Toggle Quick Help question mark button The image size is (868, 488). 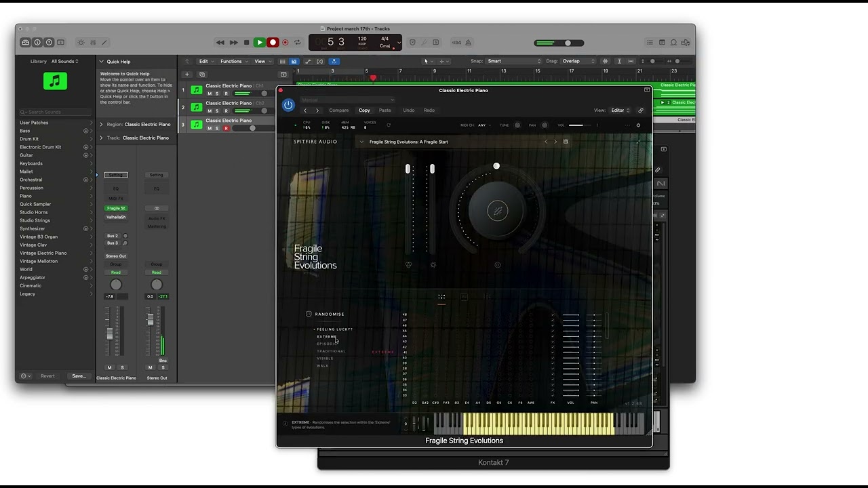click(x=49, y=43)
